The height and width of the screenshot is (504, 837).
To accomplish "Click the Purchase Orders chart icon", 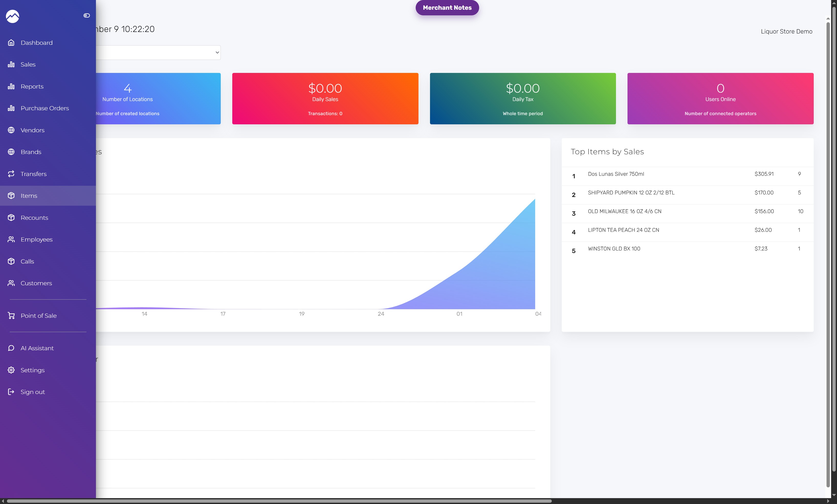I will tap(11, 108).
